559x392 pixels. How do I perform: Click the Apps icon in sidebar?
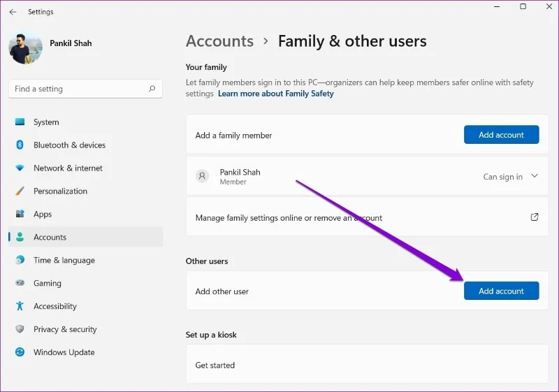pyautogui.click(x=20, y=214)
